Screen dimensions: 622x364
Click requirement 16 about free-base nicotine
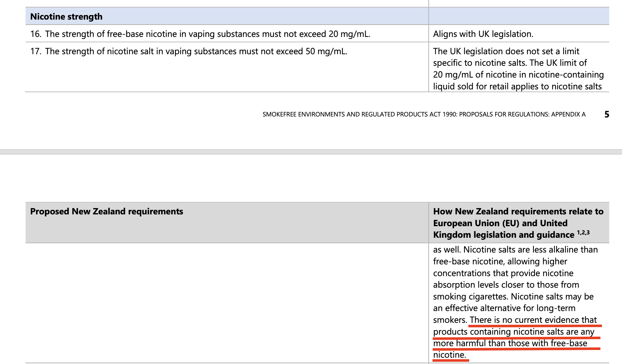coord(200,34)
